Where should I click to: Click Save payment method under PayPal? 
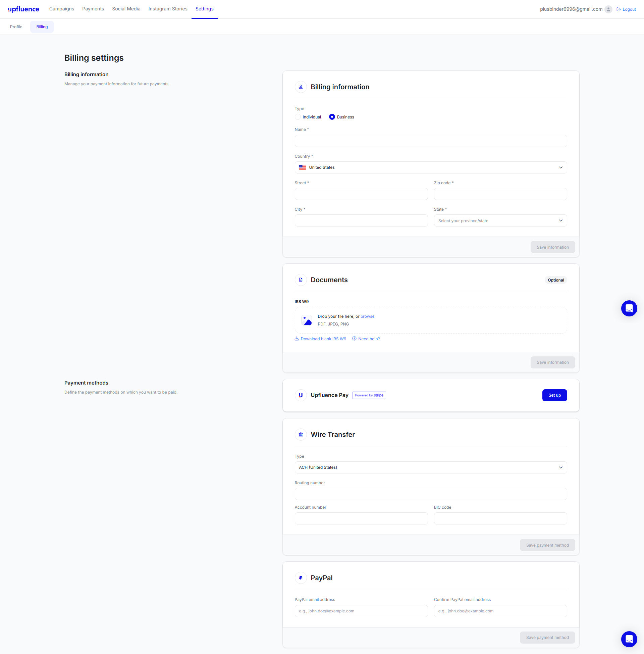tap(547, 638)
